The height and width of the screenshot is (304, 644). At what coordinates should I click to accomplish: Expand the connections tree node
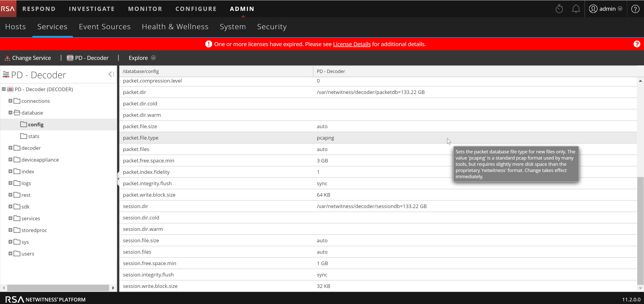[x=10, y=101]
